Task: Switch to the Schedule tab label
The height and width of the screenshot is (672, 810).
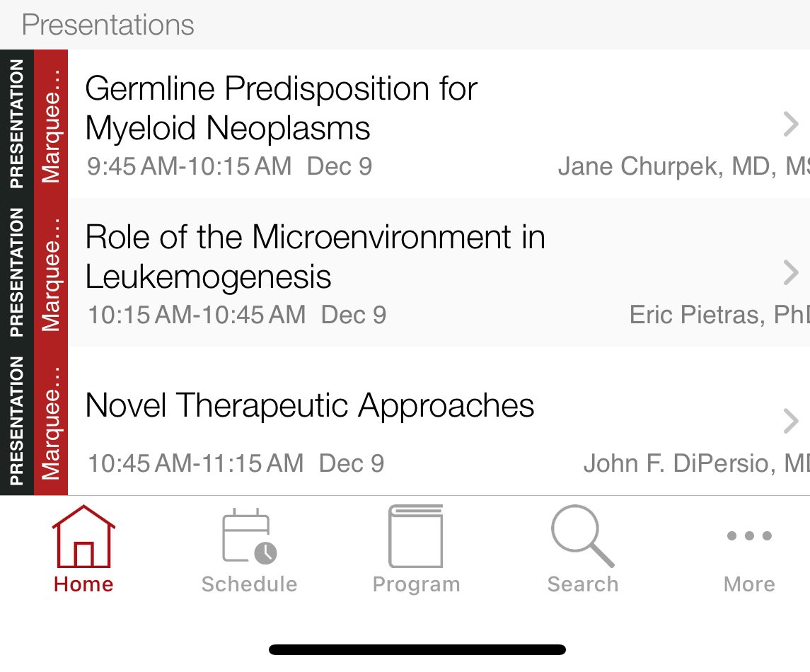Action: pyautogui.click(x=250, y=584)
